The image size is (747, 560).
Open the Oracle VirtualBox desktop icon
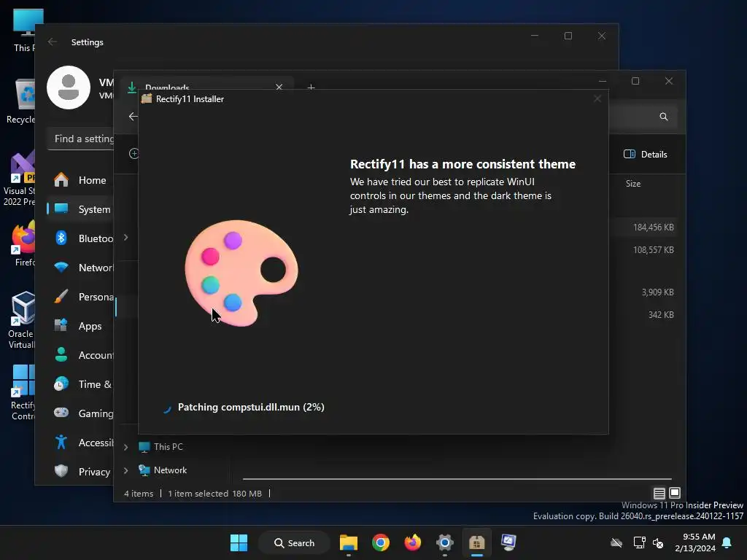tap(21, 320)
